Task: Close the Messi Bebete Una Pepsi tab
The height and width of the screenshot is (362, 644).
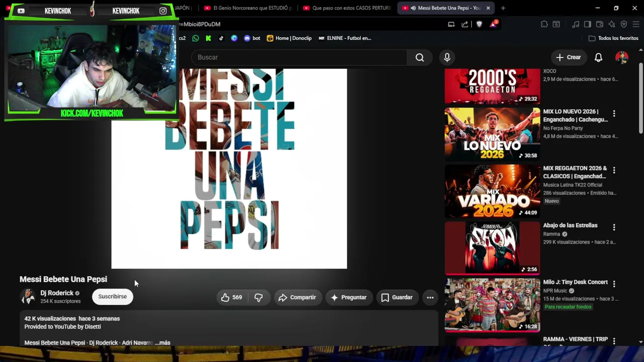Action: [488, 8]
